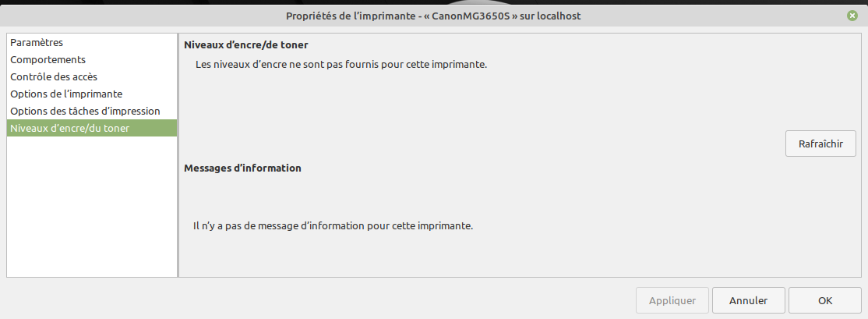868x319 pixels.
Task: Click the window title bar text
Action: tap(434, 16)
